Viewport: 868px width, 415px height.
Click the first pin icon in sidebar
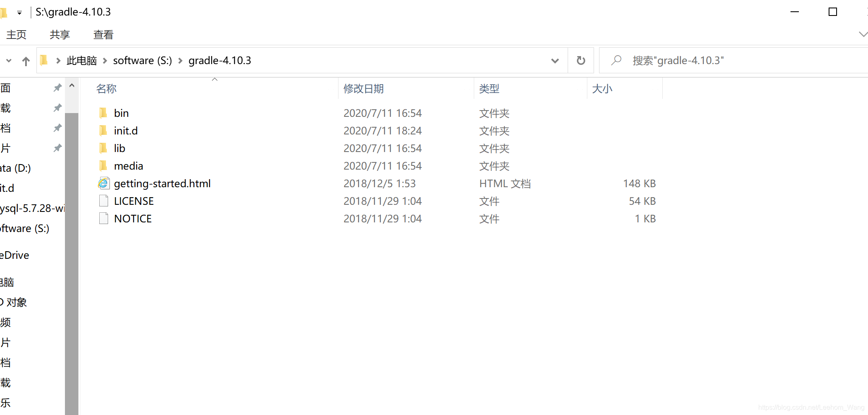tap(57, 88)
